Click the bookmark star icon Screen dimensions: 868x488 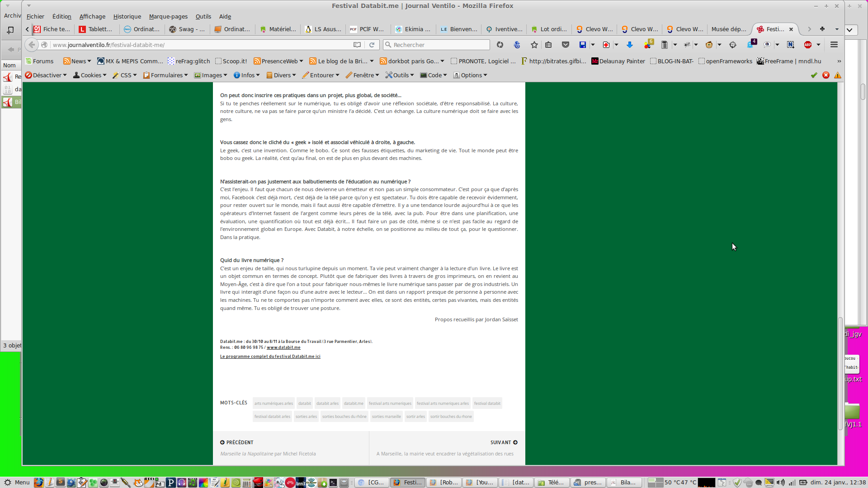click(x=534, y=45)
